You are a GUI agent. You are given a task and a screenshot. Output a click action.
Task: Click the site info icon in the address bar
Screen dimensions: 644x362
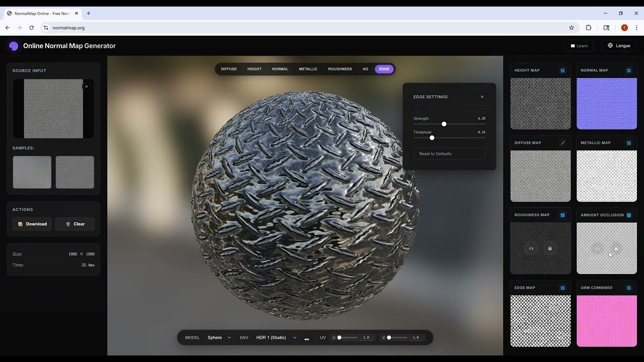click(x=46, y=28)
